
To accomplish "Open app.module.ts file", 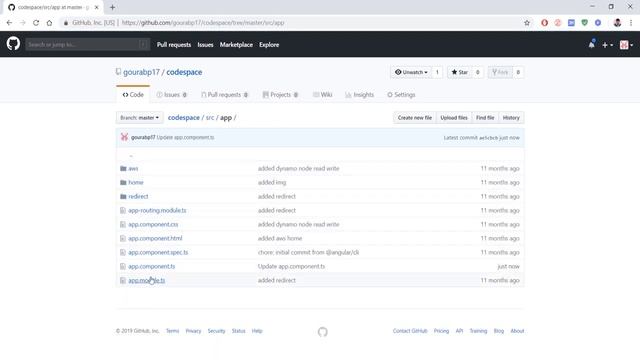I will pos(147,280).
